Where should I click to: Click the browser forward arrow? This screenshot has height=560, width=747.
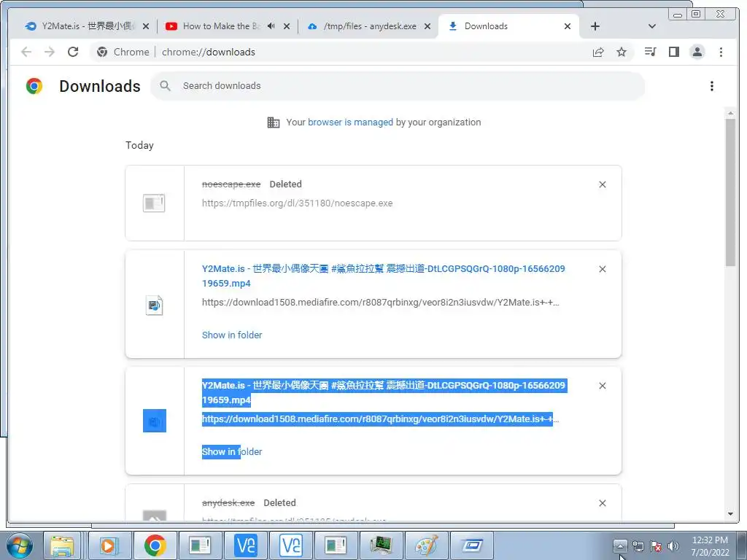(50, 52)
